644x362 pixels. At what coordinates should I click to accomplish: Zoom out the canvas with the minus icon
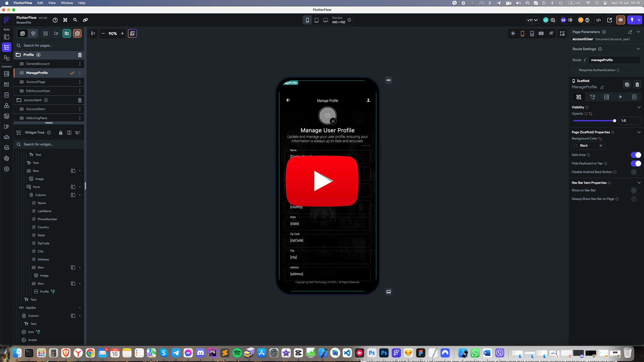pos(103,33)
